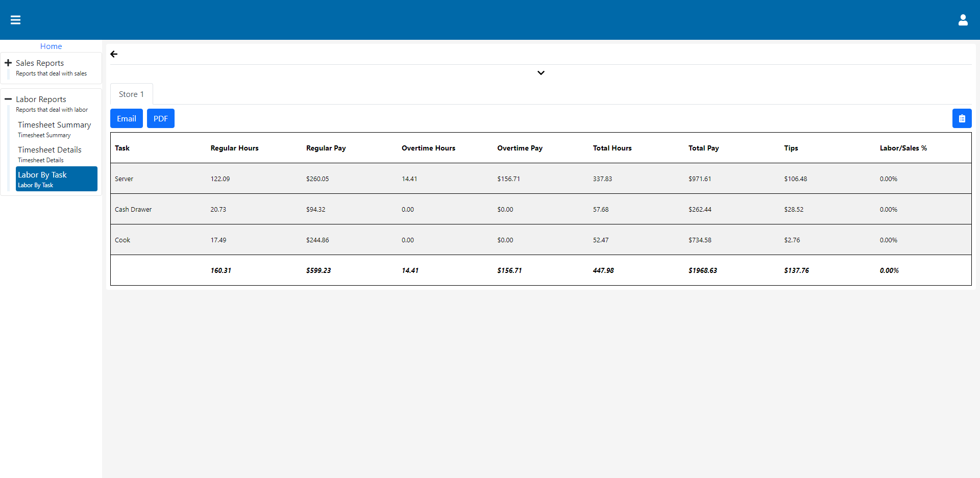
Task: Click the total regular pay $599.23
Action: click(318, 270)
